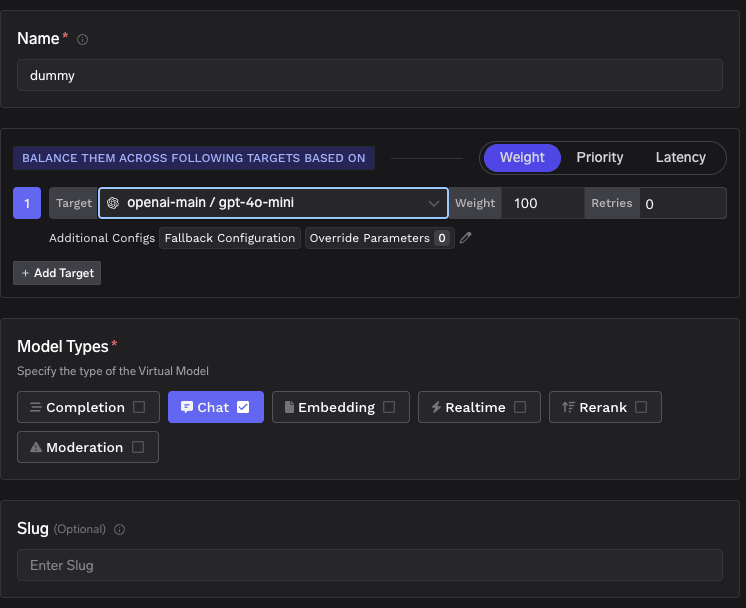This screenshot has height=608, width=746.
Task: Click the Realtime lightning bolt icon
Action: click(x=436, y=407)
